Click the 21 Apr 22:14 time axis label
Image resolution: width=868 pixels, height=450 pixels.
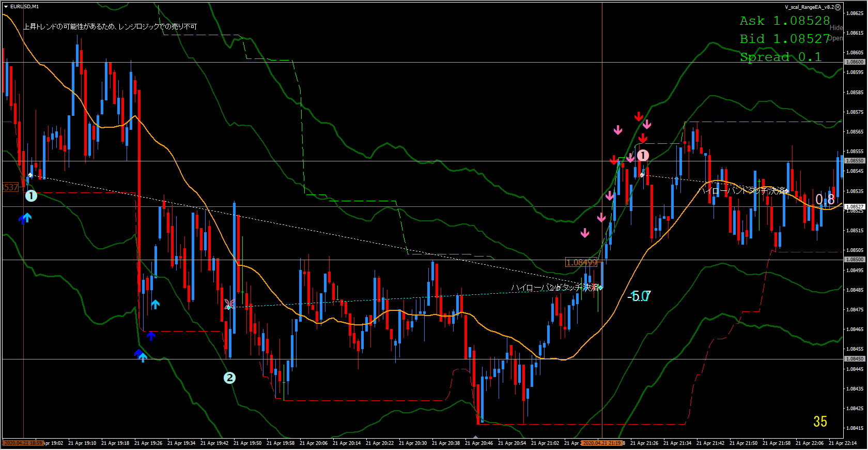pyautogui.click(x=843, y=443)
